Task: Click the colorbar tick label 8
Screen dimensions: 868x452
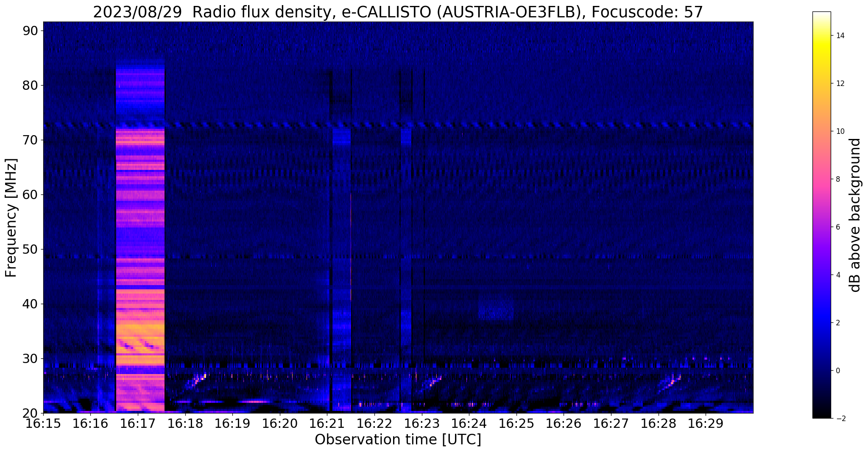Action: click(x=838, y=179)
